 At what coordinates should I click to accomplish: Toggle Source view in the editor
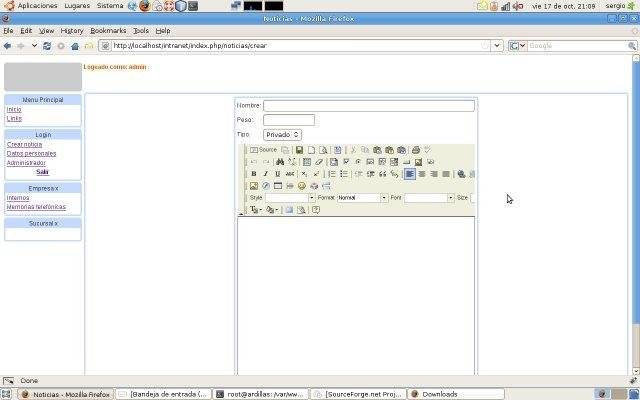coord(263,150)
